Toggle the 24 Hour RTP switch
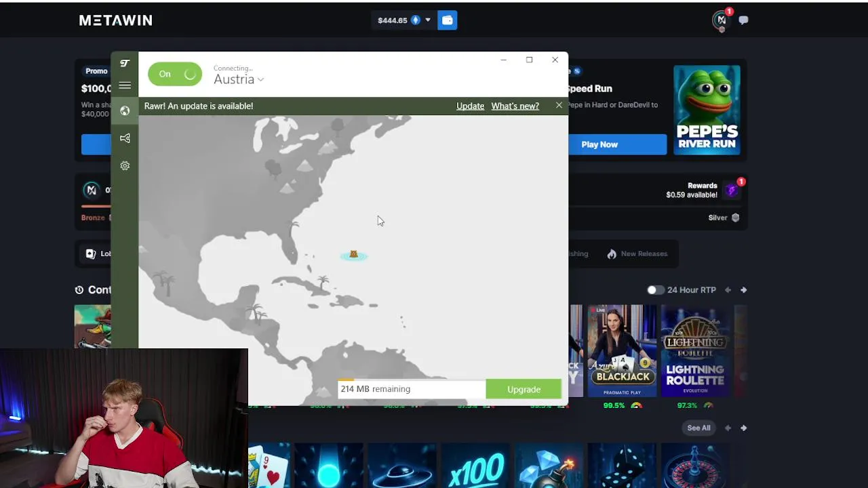Viewport: 868px width, 488px height. point(655,290)
